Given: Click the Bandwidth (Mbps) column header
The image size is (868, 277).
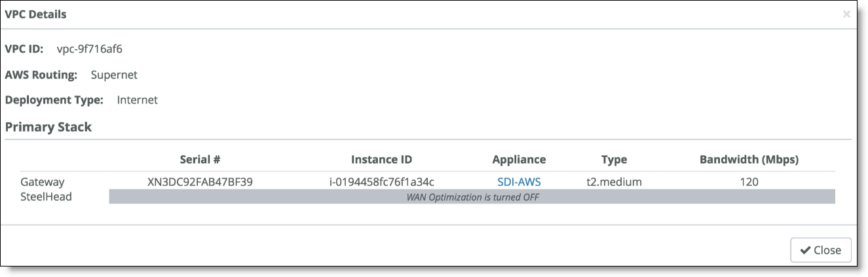Looking at the screenshot, I should pyautogui.click(x=749, y=159).
